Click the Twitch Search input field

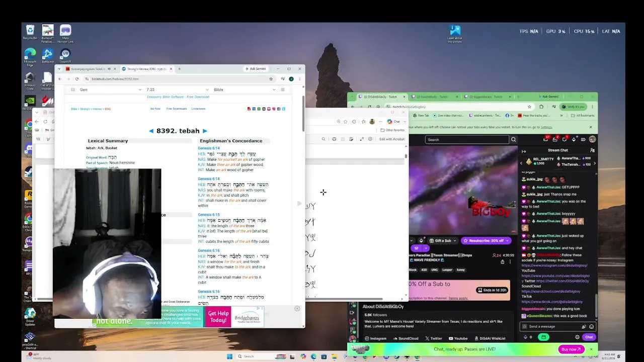tap(466, 139)
